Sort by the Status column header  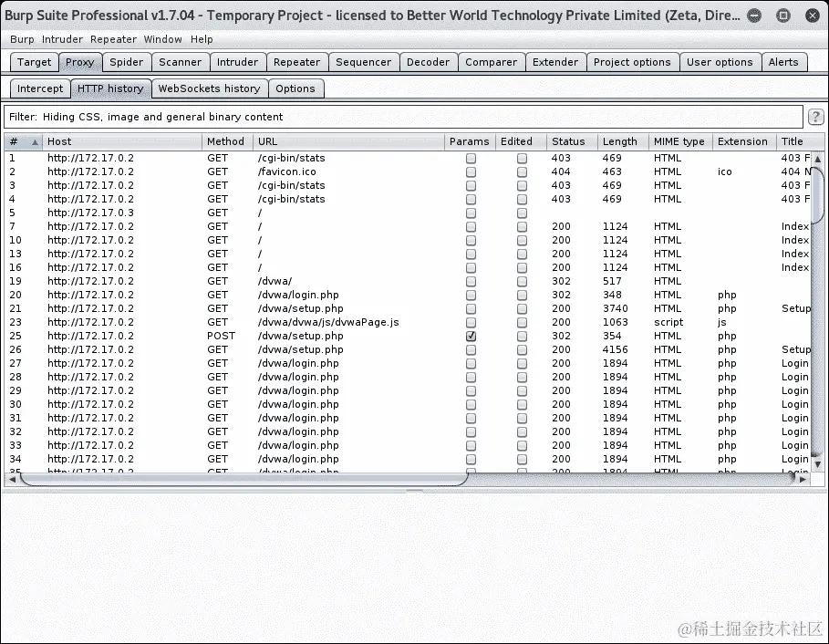[572, 141]
